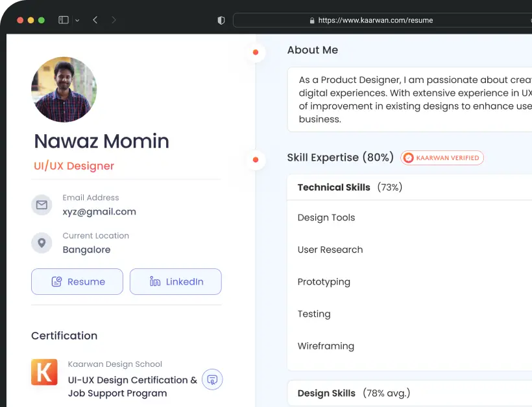This screenshot has height=407, width=532.
Task: Open the Resume button
Action: tap(77, 282)
